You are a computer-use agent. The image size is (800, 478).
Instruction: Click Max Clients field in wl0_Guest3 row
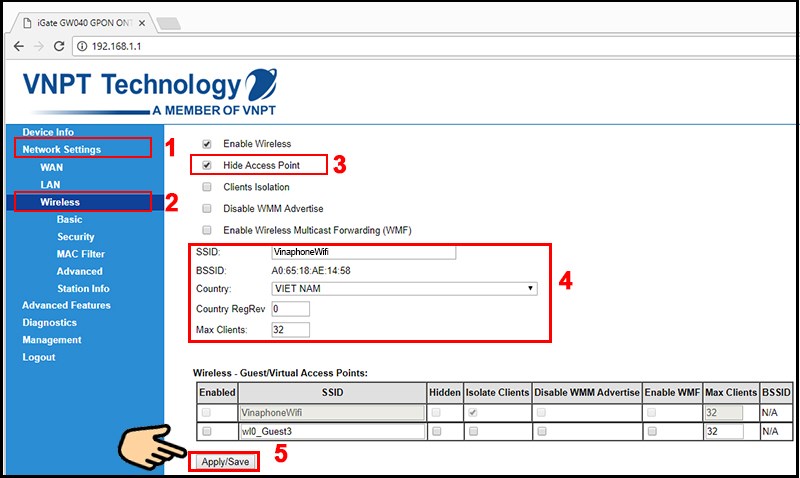(724, 432)
